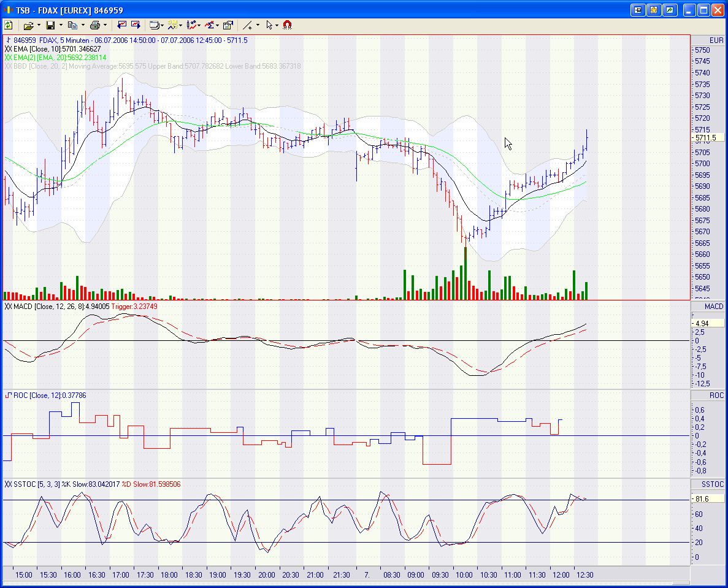Click the open folder icon
728x588 pixels.
[x=28, y=25]
